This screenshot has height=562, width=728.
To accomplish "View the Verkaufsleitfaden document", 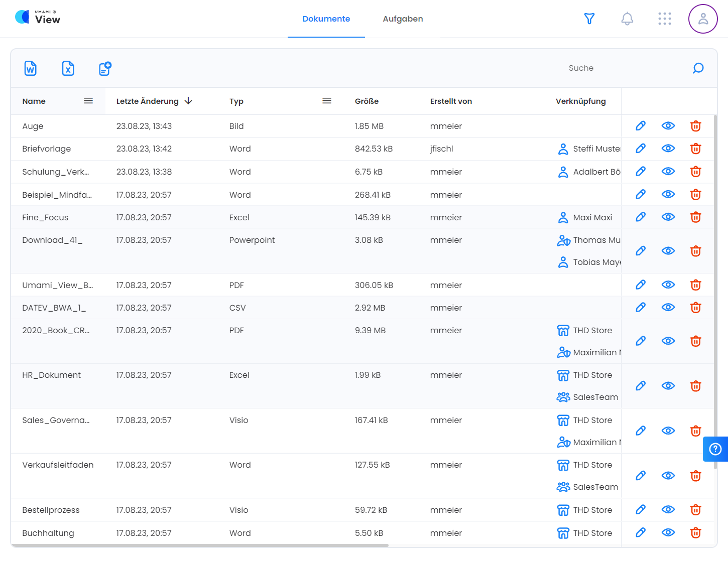I will tap(668, 476).
